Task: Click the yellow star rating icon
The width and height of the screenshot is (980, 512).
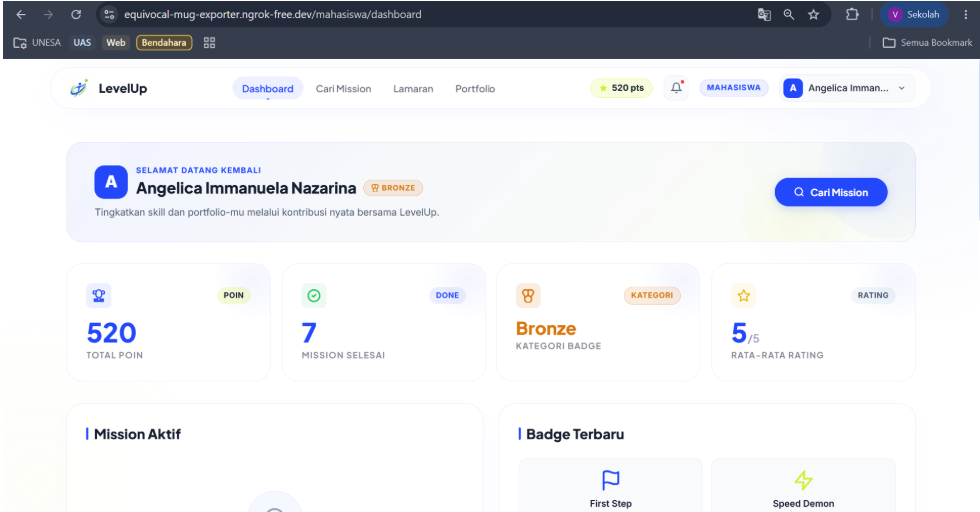Action: tap(744, 296)
